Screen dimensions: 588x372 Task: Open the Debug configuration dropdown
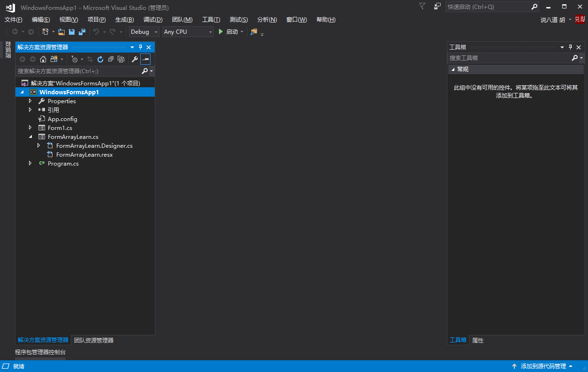click(x=144, y=32)
